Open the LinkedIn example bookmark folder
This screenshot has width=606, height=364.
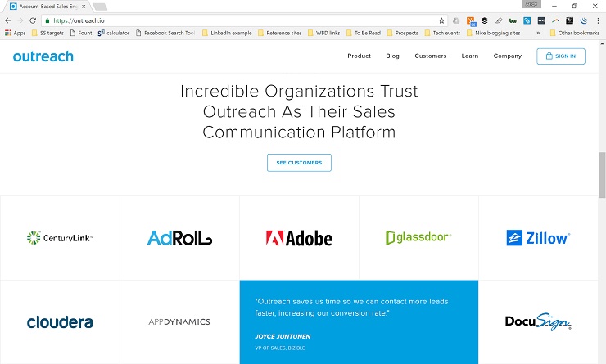click(227, 33)
